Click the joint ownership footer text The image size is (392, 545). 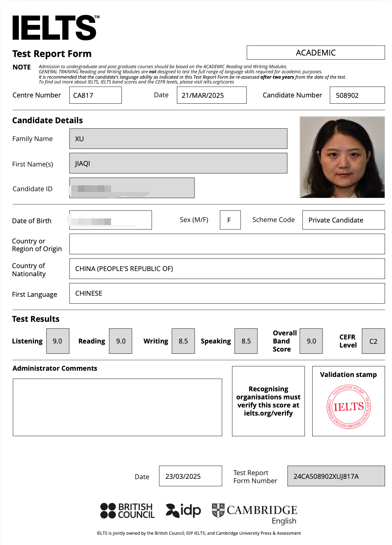pyautogui.click(x=199, y=533)
